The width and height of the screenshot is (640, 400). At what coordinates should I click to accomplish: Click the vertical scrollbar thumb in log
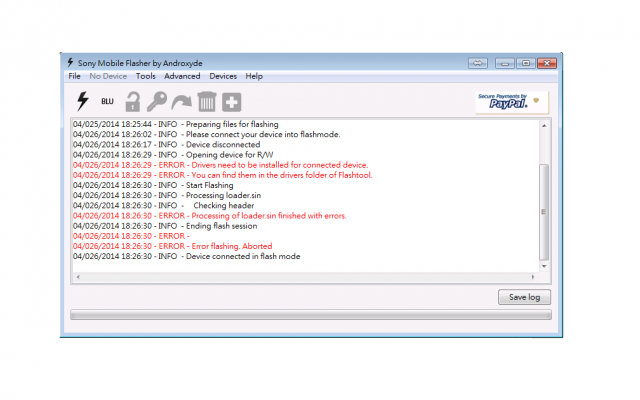tap(544, 212)
